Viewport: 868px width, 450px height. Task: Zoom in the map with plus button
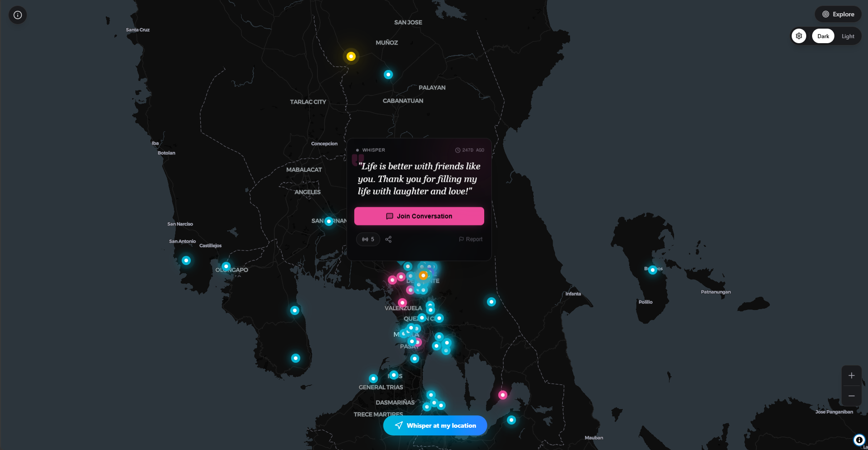coord(851,375)
